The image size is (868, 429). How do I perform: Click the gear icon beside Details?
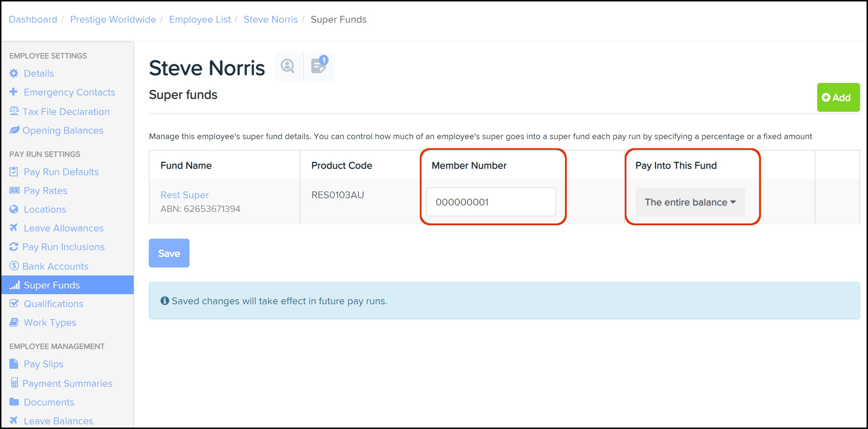14,74
